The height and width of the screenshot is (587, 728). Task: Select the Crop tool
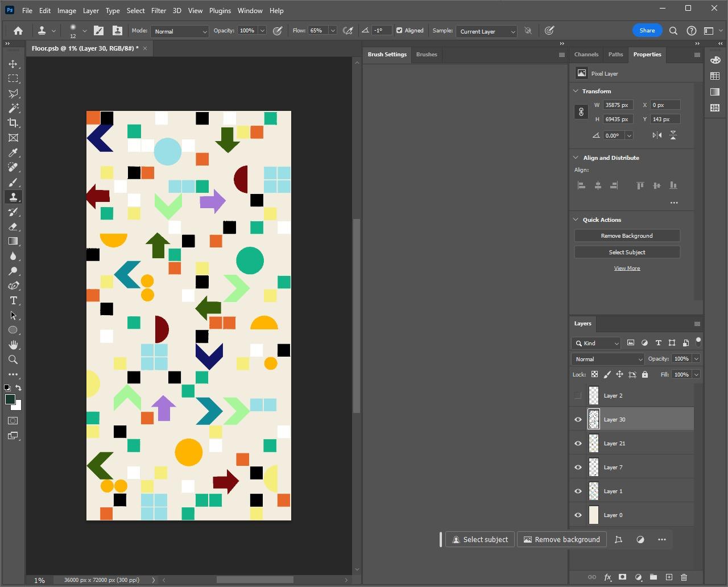[x=13, y=123]
